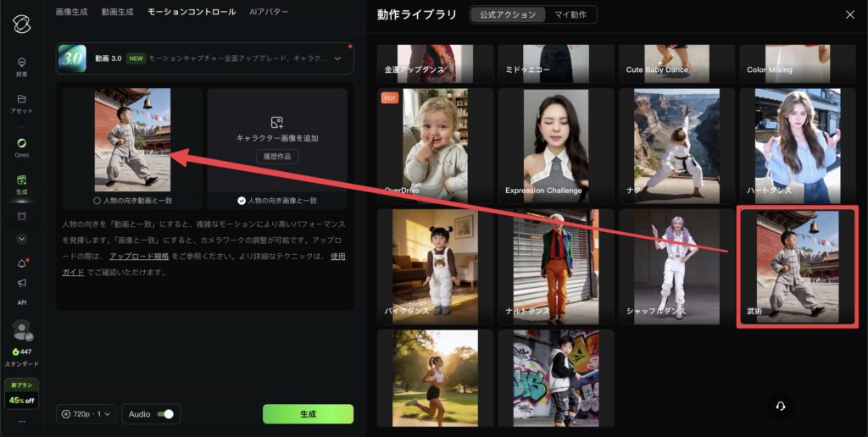Select 人物の向き動画と一致 radio option
The width and height of the screenshot is (868, 437).
[x=98, y=201]
